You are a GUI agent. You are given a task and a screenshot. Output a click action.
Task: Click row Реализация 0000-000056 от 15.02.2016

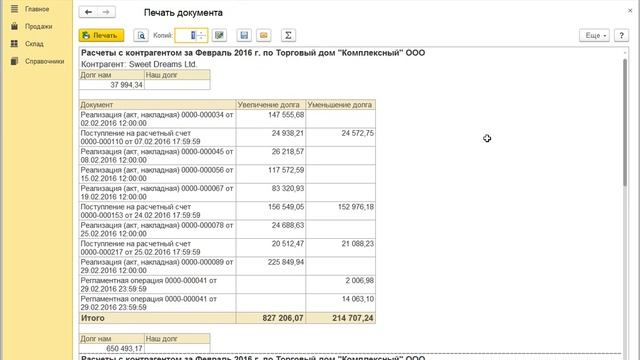point(158,174)
